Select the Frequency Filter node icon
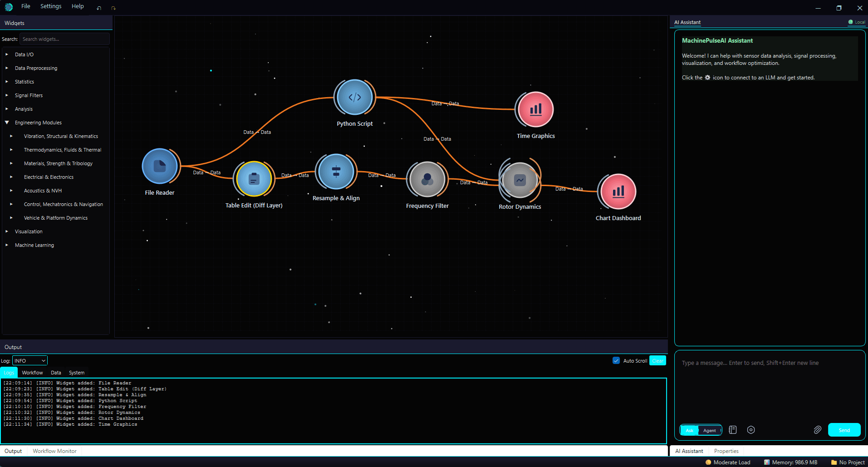This screenshot has width=868, height=467. tap(427, 179)
